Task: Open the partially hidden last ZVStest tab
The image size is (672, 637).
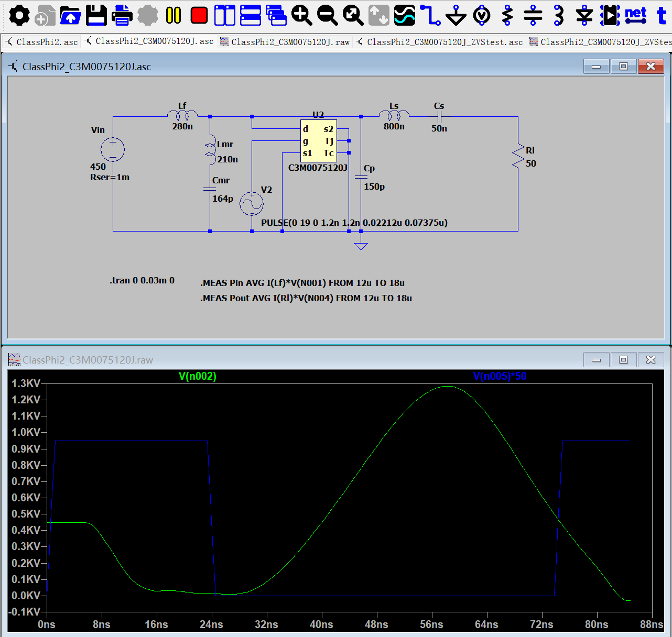Action: coord(600,42)
